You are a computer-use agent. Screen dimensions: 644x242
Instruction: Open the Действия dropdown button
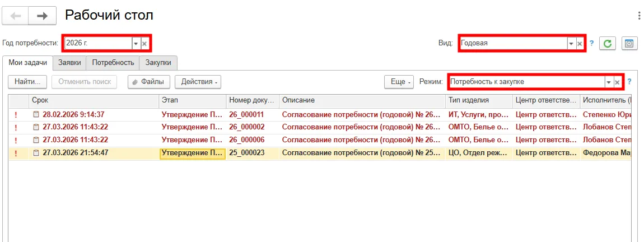point(198,82)
